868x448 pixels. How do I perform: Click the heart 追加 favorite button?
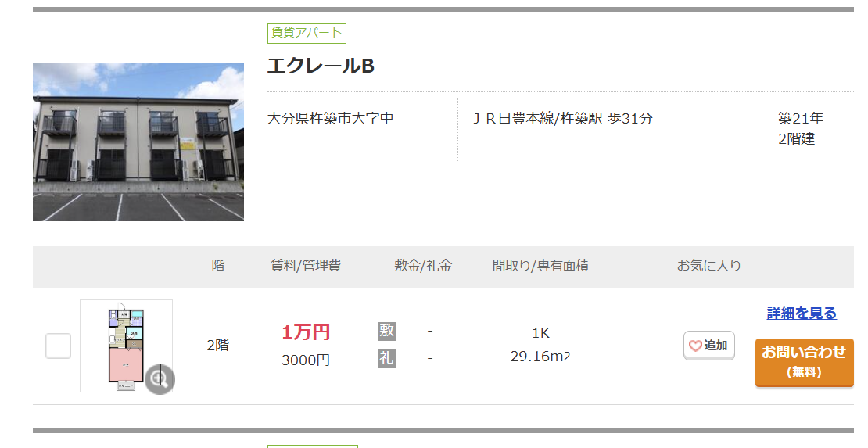coord(708,346)
